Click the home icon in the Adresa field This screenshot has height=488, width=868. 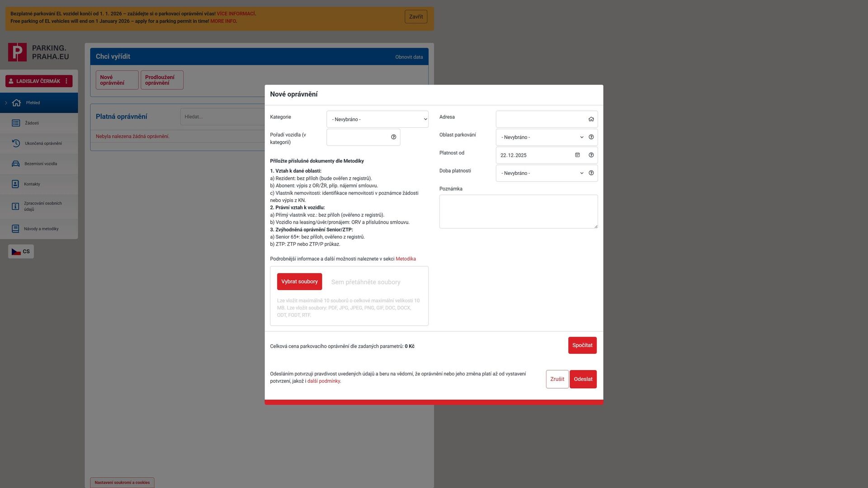(x=591, y=119)
